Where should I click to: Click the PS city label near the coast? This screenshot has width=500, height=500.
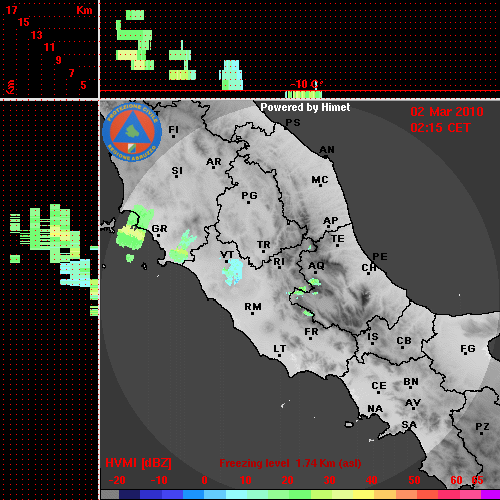(293, 123)
